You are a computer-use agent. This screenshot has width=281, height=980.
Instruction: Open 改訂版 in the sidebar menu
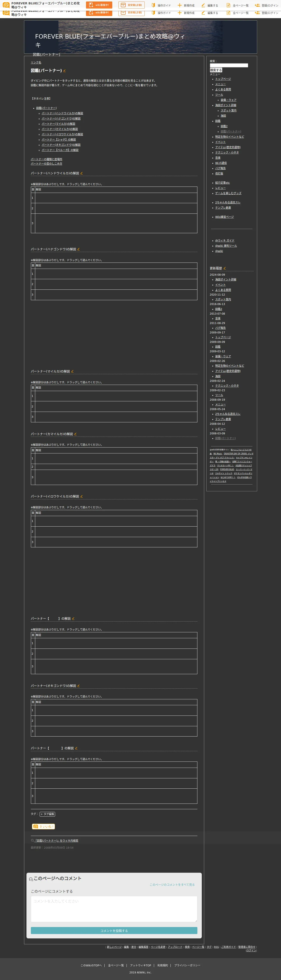[219, 173]
